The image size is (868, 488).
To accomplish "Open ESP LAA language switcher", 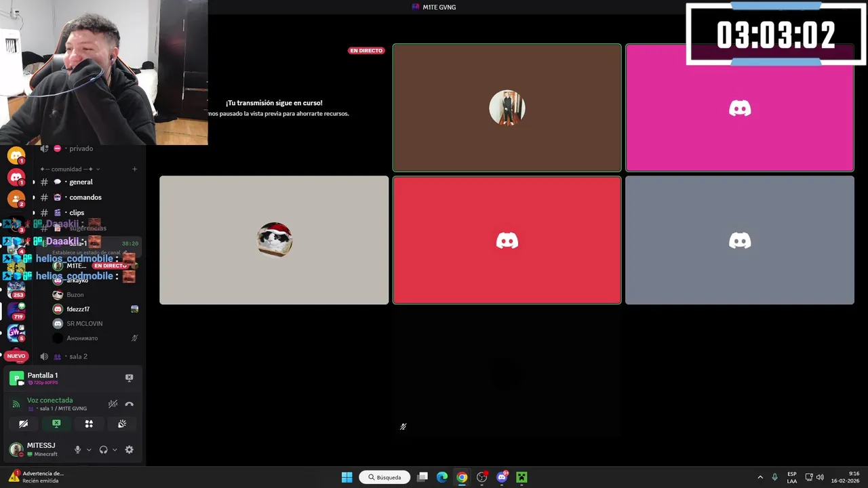I will (x=792, y=477).
